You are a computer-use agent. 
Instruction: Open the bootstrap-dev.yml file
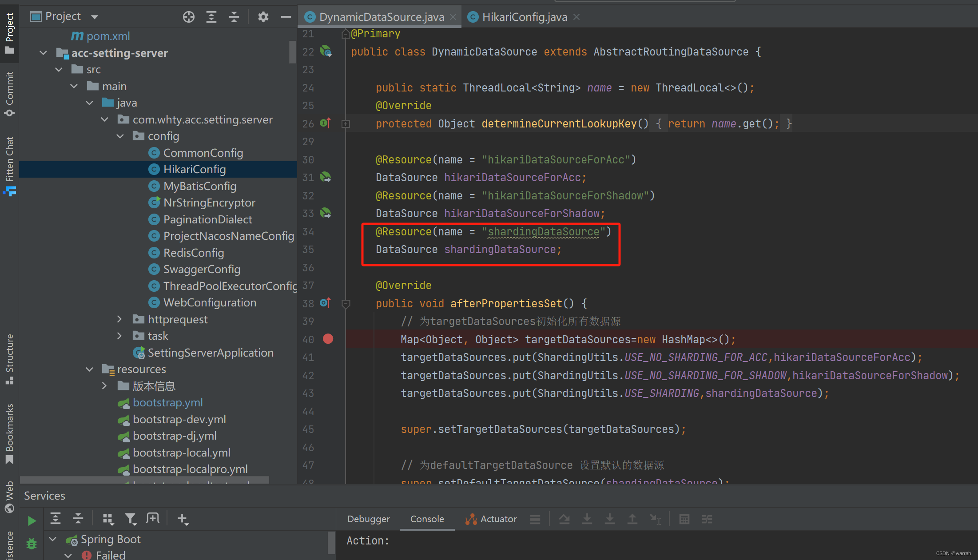179,419
